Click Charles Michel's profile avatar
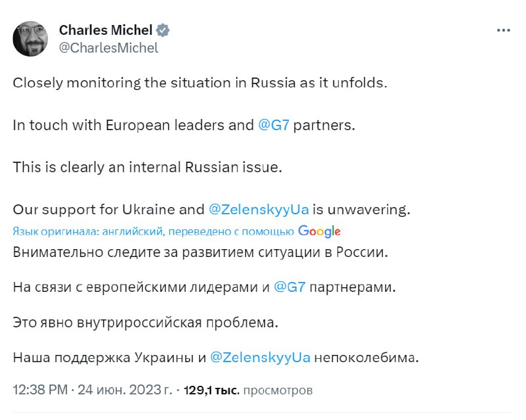Screen dimensions: 526x420 click(30, 38)
